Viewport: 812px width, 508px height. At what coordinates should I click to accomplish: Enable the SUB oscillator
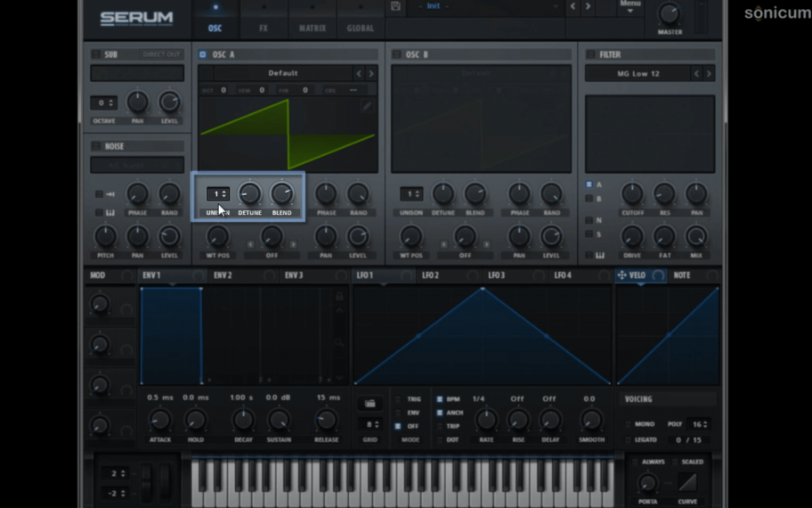(x=96, y=54)
